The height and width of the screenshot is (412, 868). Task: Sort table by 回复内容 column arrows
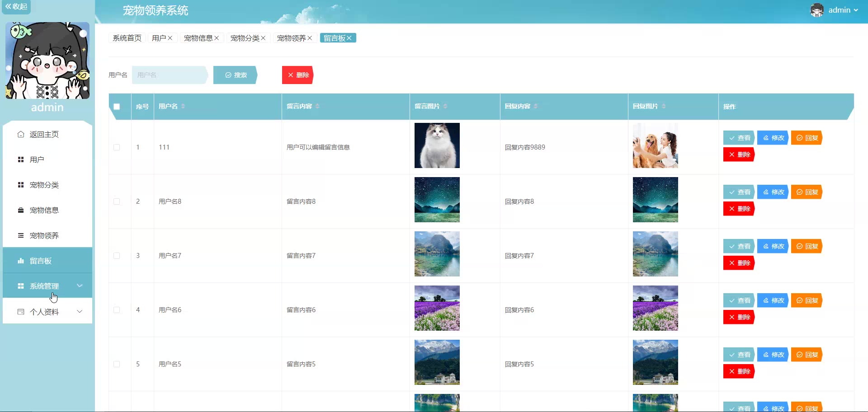point(536,106)
